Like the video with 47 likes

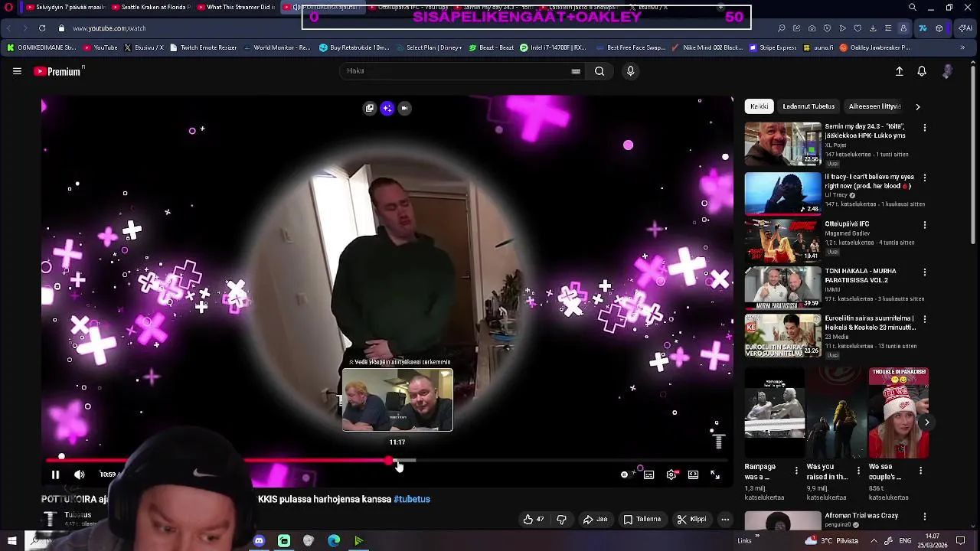coord(534,520)
